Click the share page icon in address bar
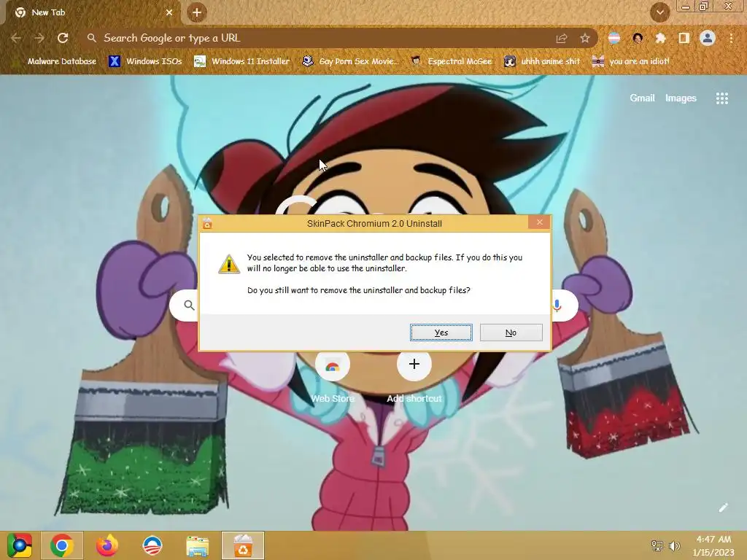Image resolution: width=747 pixels, height=560 pixels. [x=562, y=38]
